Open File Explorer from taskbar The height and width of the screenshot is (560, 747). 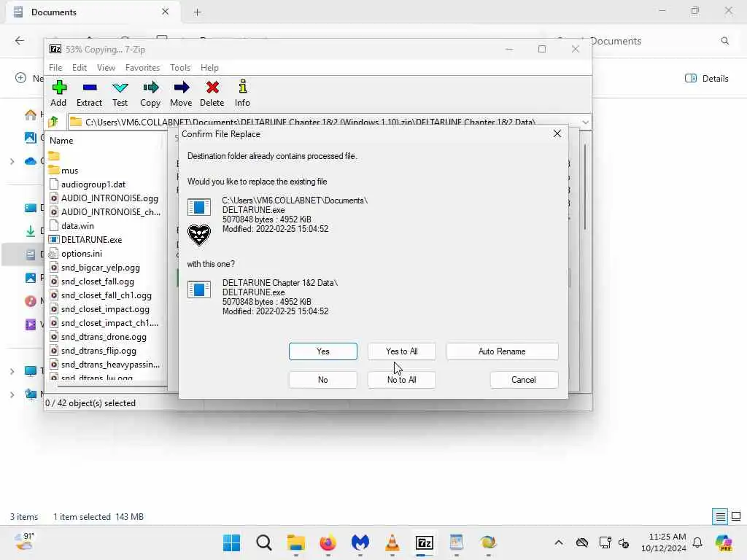click(x=296, y=542)
